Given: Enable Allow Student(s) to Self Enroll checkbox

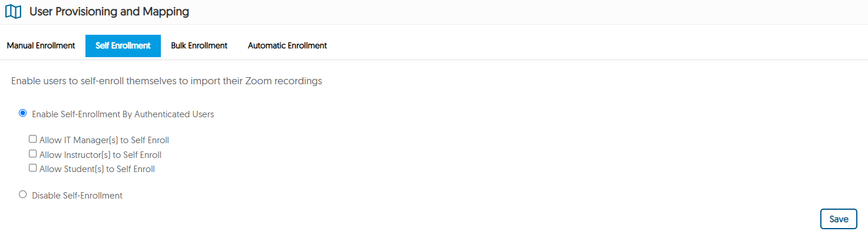Looking at the screenshot, I should [33, 168].
